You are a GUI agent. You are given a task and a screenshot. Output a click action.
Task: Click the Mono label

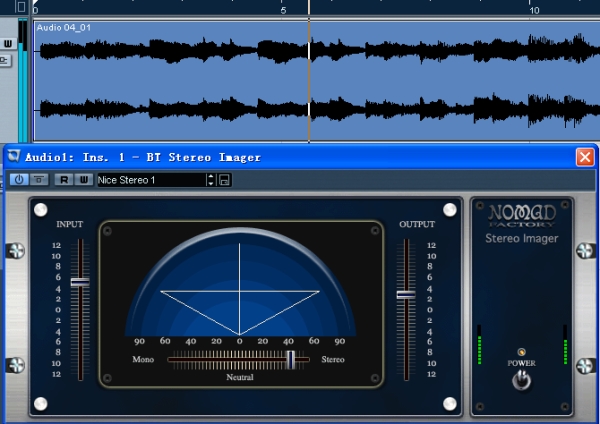(143, 359)
